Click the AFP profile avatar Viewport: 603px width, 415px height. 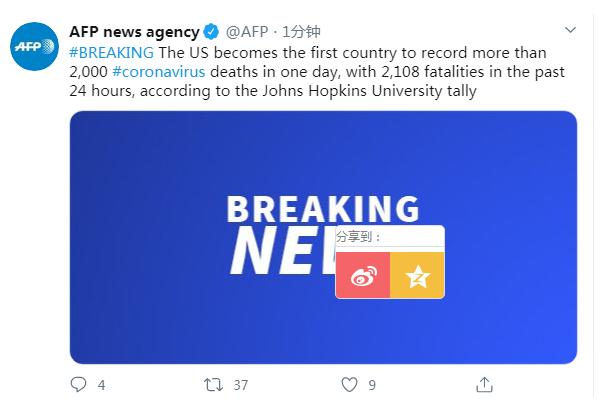coord(35,47)
